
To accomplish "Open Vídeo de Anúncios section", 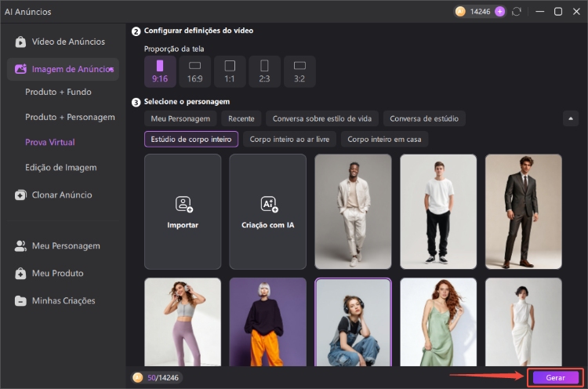I will (x=63, y=42).
